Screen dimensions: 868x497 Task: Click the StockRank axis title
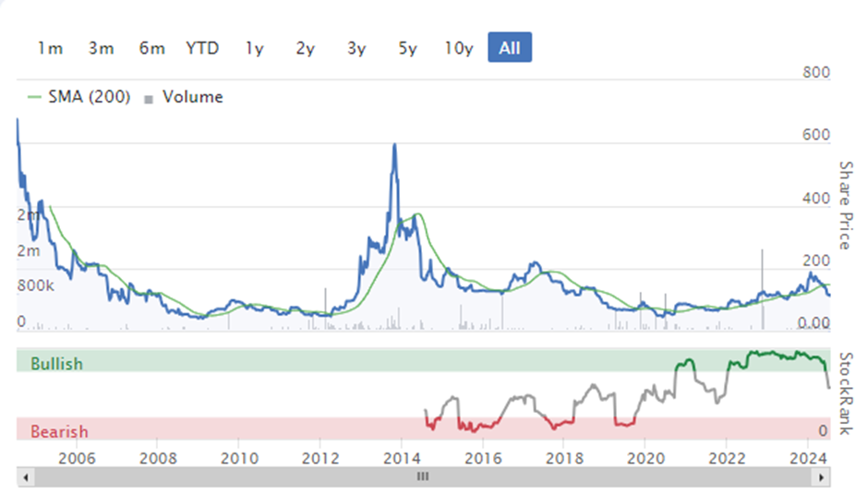click(847, 394)
